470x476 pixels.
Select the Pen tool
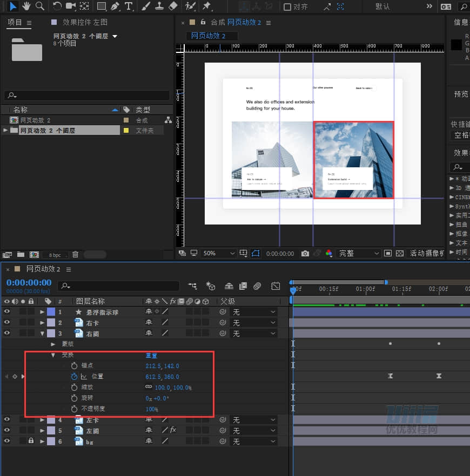point(115,6)
